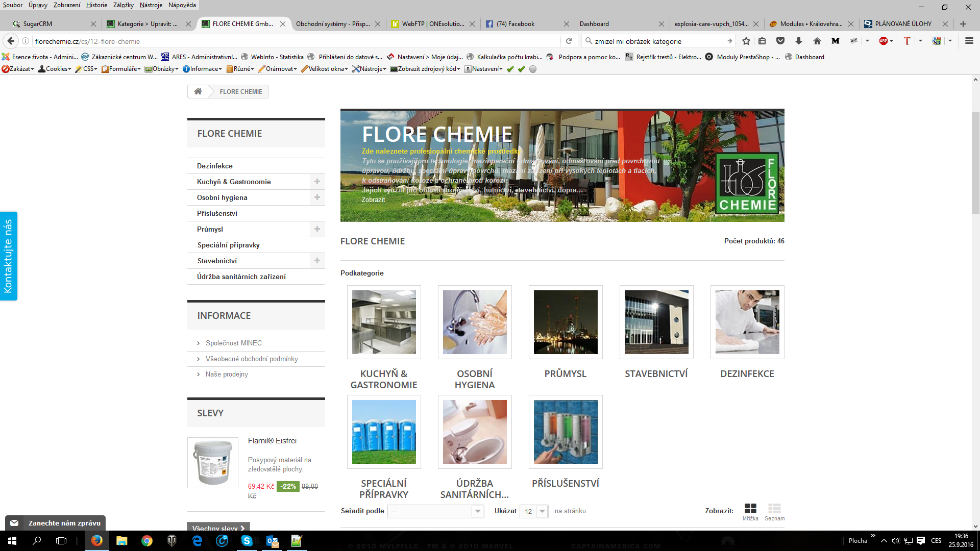Viewport: 980px width, 551px height.
Task: Click the Adblock Plus toolbar icon
Action: tap(884, 41)
